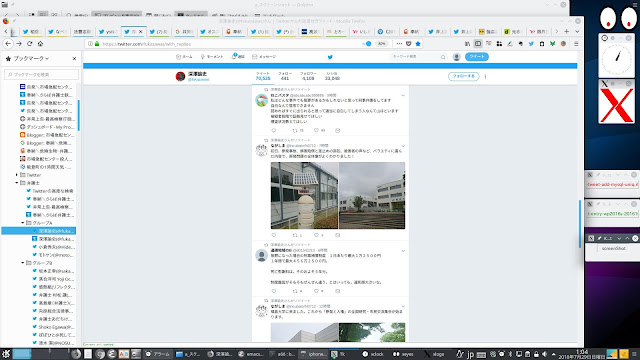The width and height of the screenshot is (640, 360).
Task: Open third tweet's caret dropdown menu
Action: click(403, 251)
